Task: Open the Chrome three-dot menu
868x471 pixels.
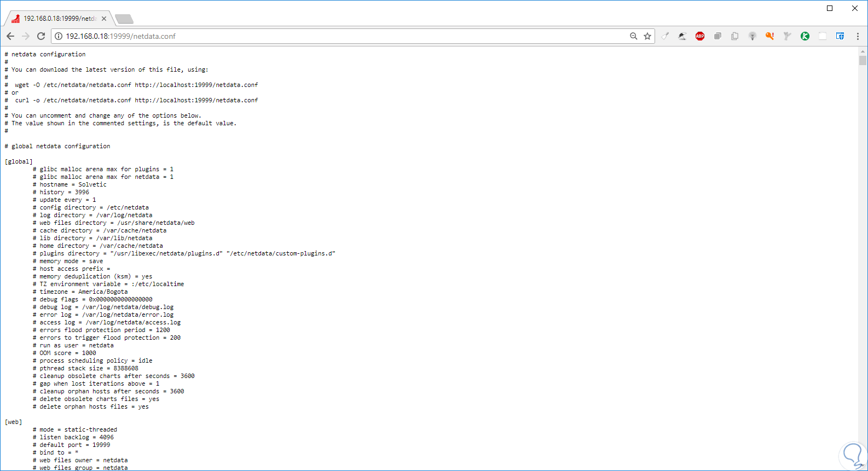Action: pyautogui.click(x=858, y=36)
